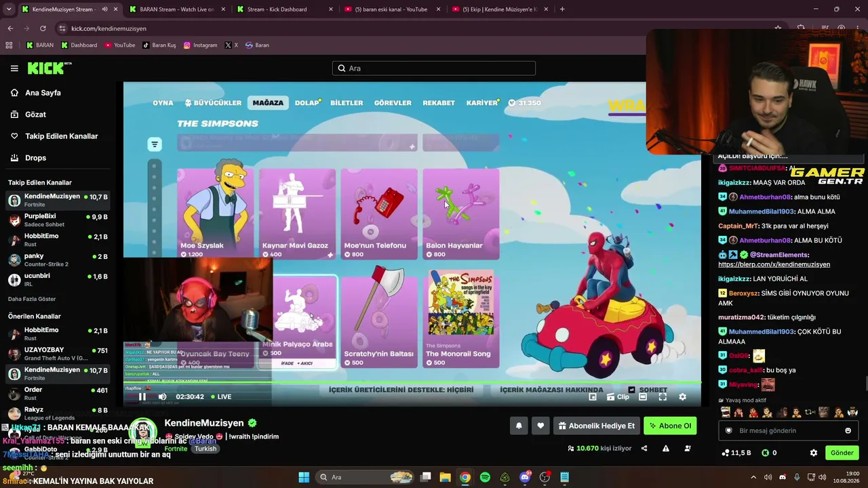Open moderator tools icon beside report
The width and height of the screenshot is (868, 488).
[688, 448]
